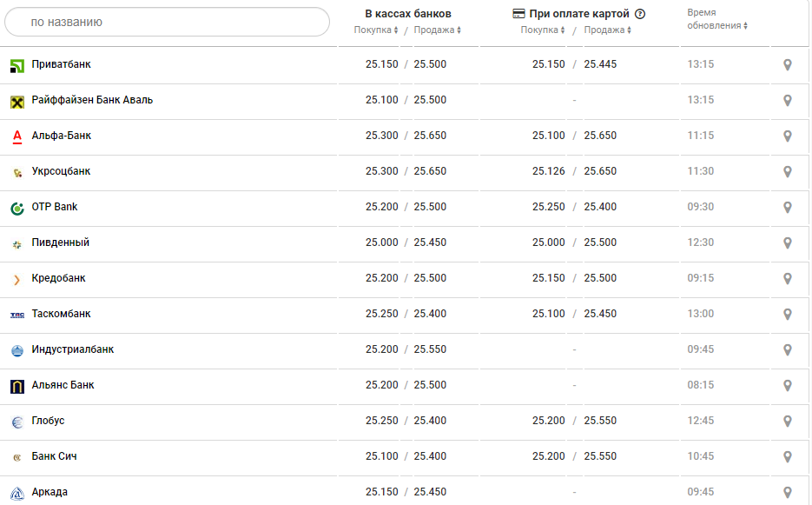Open the Укрсоцбанк bank link
Screen dimensions: 812x505
tap(61, 172)
